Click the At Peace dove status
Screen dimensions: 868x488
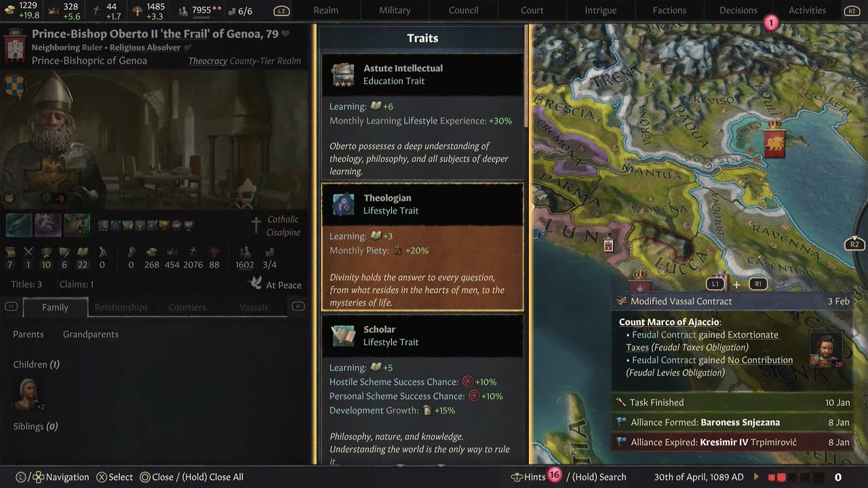coord(275,285)
